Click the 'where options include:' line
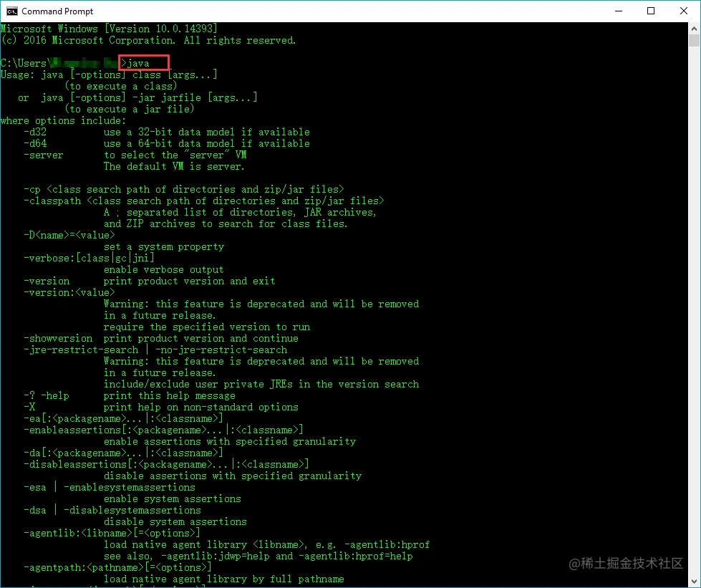The image size is (701, 588). point(64,121)
